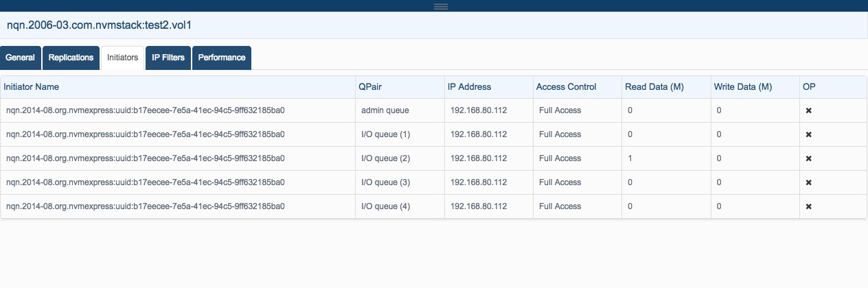Viewport: 868px width, 288px height.
Task: Click the volume title nqn.2006-03.com.nvmstack:test2.vol1
Action: click(98, 25)
